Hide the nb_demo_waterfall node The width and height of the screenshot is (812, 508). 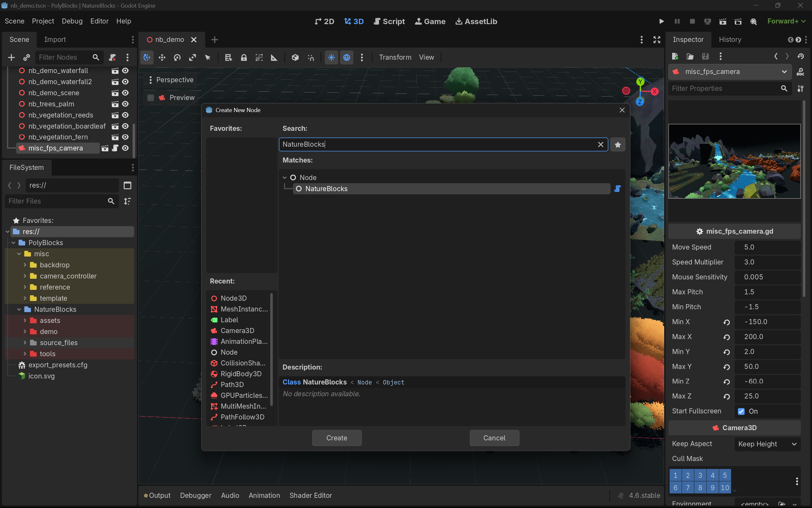click(126, 71)
